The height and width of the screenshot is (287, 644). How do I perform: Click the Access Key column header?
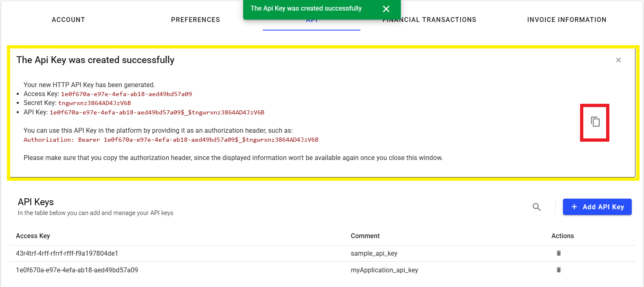(33, 236)
